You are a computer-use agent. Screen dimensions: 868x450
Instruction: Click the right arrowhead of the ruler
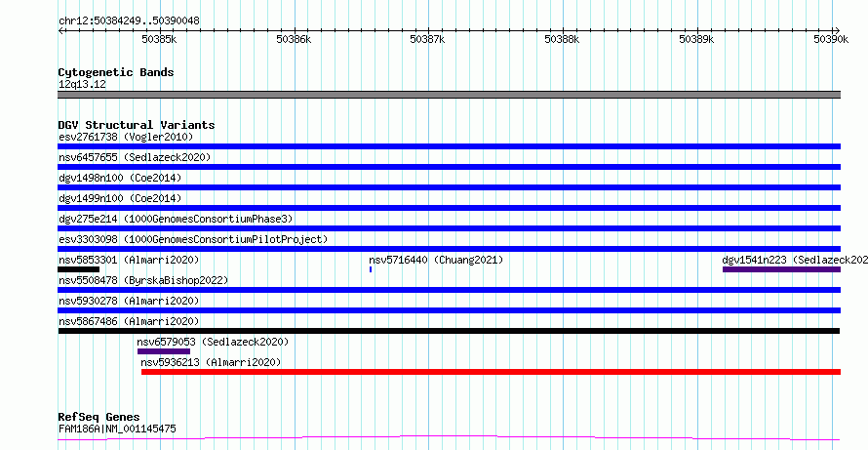[x=837, y=31]
